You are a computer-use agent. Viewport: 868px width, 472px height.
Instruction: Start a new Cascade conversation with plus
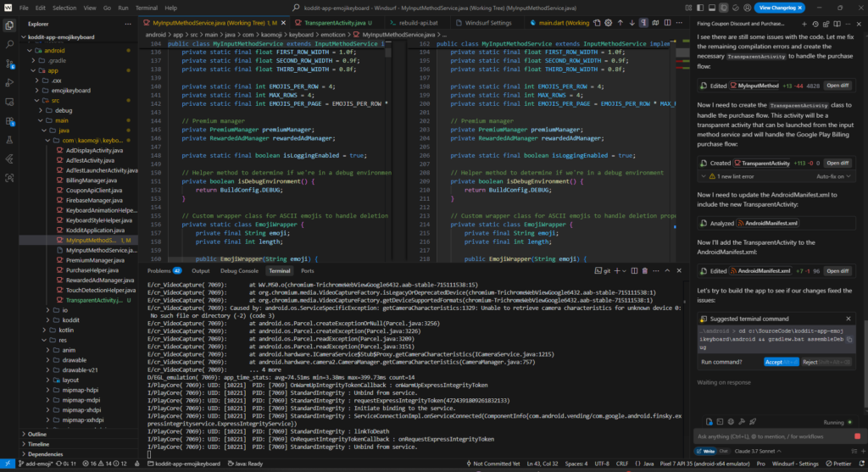coord(804,24)
